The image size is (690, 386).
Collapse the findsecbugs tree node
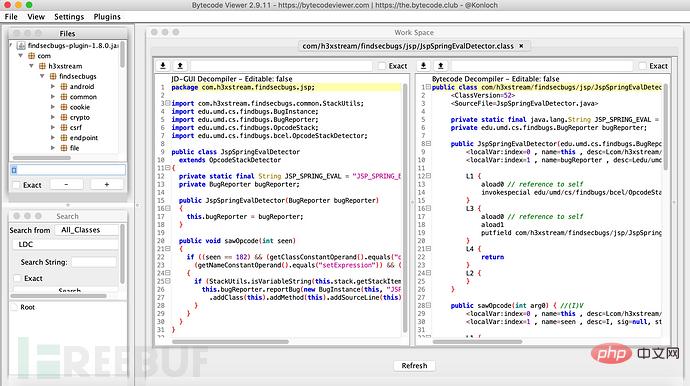pyautogui.click(x=42, y=76)
